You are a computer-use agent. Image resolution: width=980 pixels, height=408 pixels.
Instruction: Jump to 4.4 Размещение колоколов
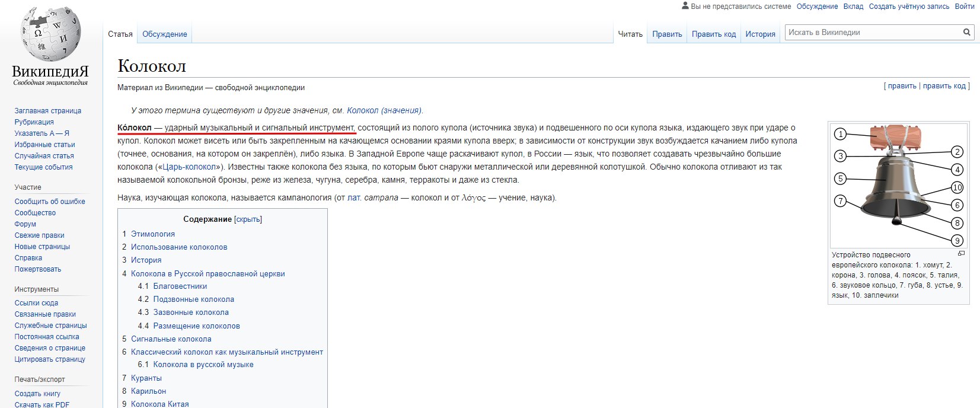pos(197,326)
